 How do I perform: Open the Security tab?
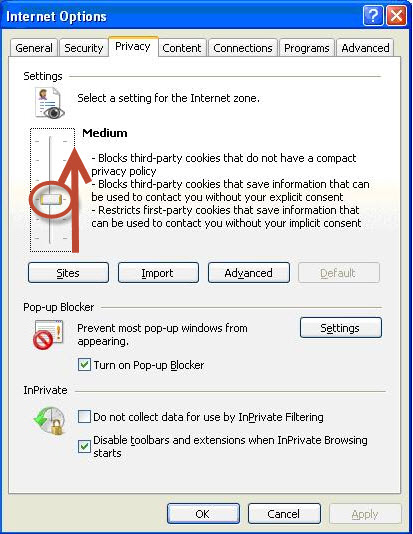(84, 48)
